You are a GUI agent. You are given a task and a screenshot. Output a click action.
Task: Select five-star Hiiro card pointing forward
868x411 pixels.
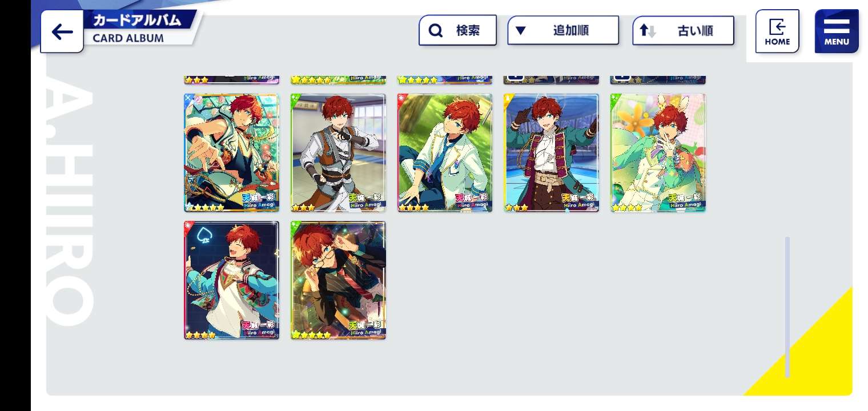coord(231,153)
